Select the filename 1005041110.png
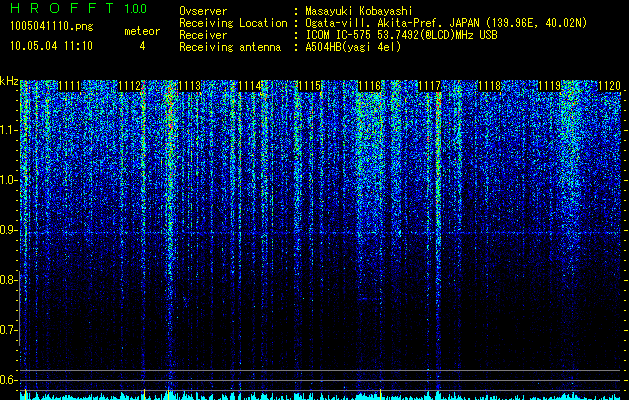 click(52, 27)
